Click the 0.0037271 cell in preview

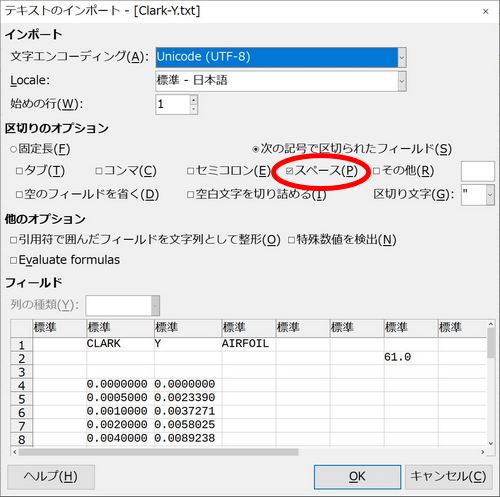188,411
